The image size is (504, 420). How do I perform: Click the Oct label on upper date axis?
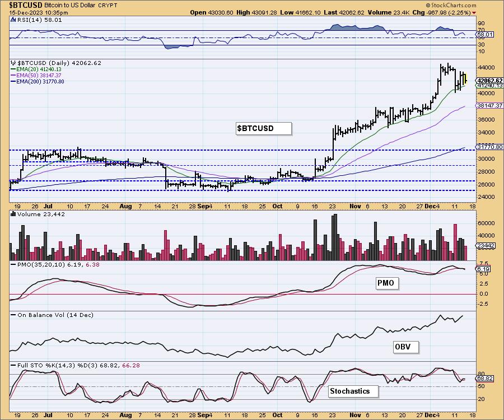coord(277,206)
